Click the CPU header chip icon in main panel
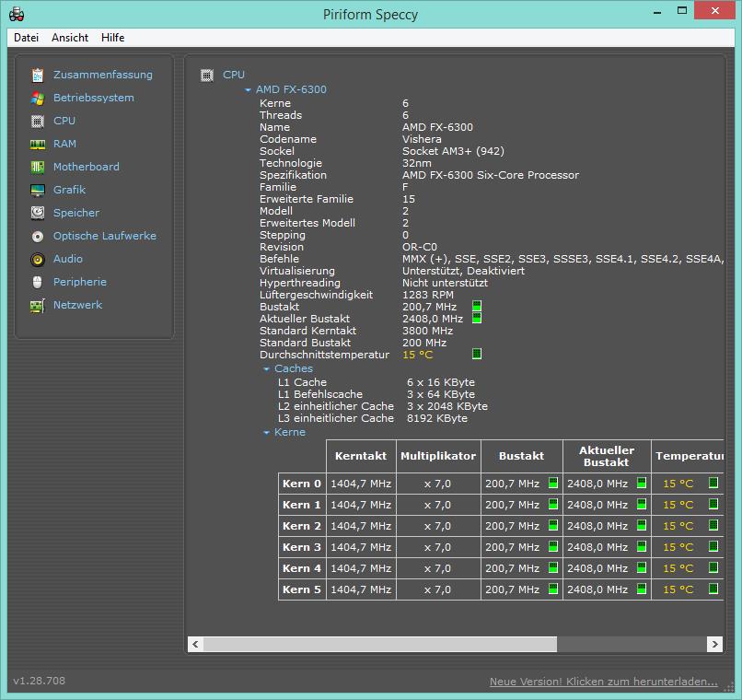This screenshot has width=742, height=700. [x=207, y=76]
